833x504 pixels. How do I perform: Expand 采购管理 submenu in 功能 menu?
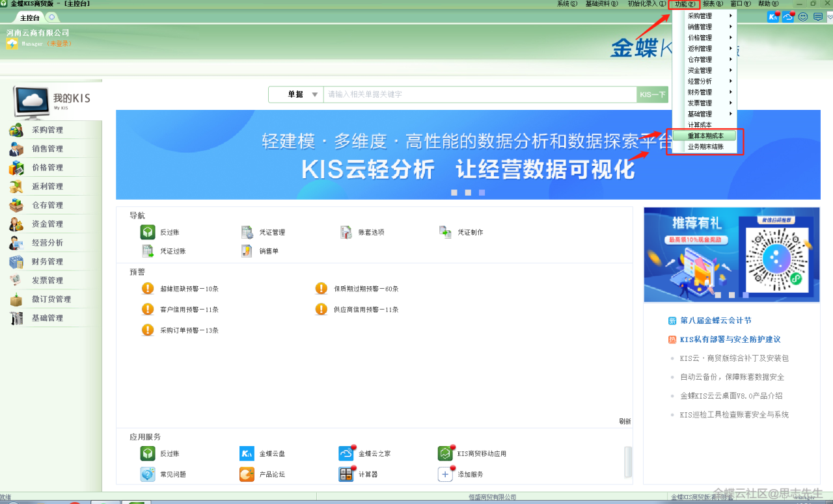(704, 16)
